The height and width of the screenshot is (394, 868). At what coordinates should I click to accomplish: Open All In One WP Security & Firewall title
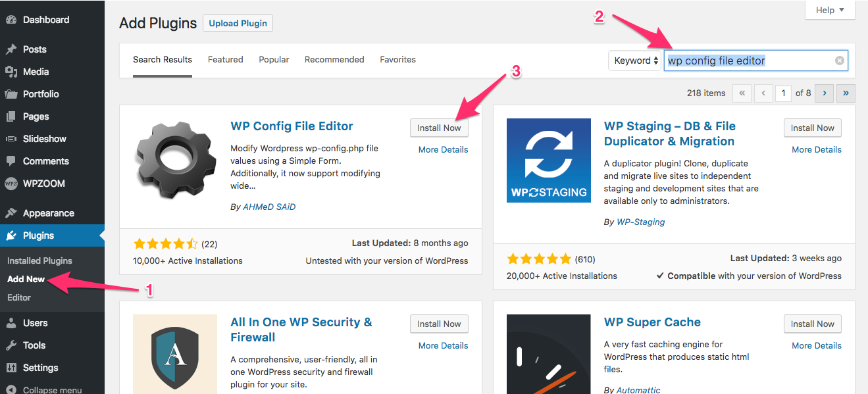301,330
